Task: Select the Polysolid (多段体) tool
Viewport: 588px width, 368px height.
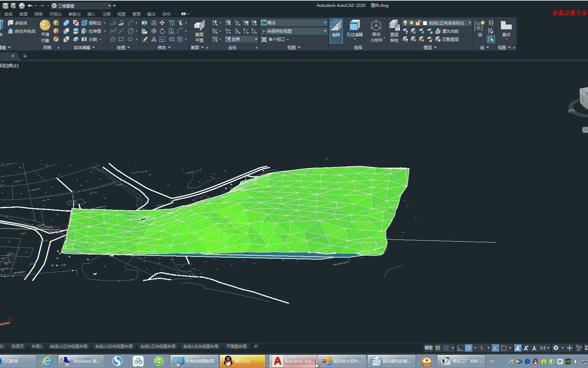Action: pos(17,23)
